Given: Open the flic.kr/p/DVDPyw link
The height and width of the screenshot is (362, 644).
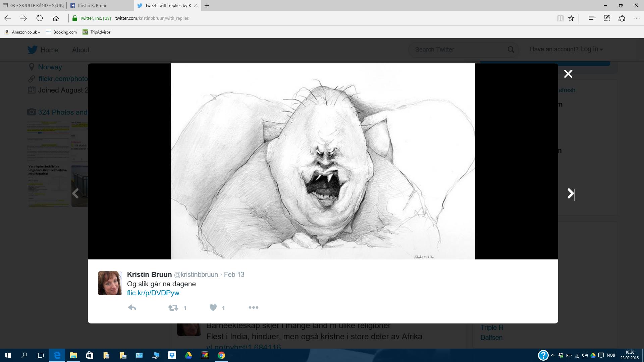Looking at the screenshot, I should point(153,293).
